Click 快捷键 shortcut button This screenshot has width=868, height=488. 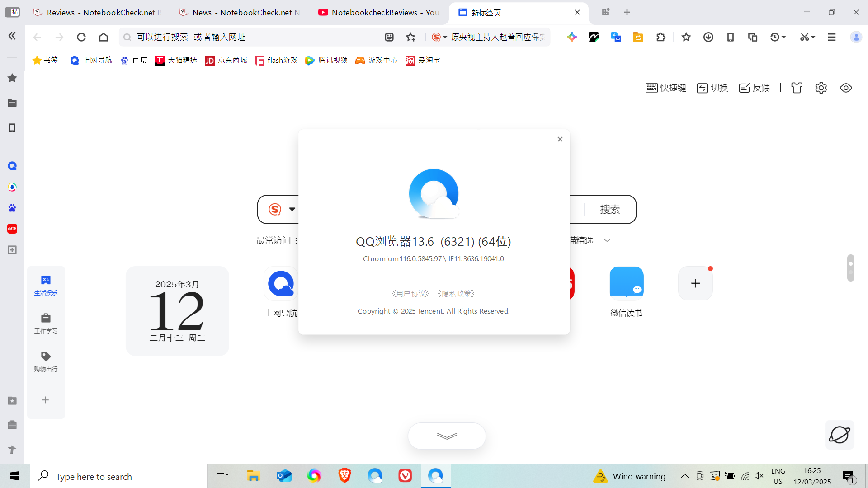[x=666, y=88]
